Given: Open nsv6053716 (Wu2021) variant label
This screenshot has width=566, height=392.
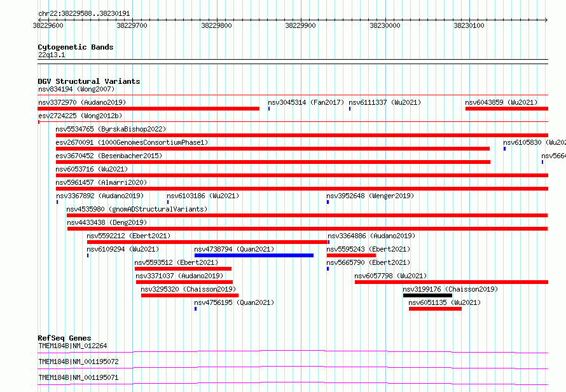Looking at the screenshot, I should 92,169.
